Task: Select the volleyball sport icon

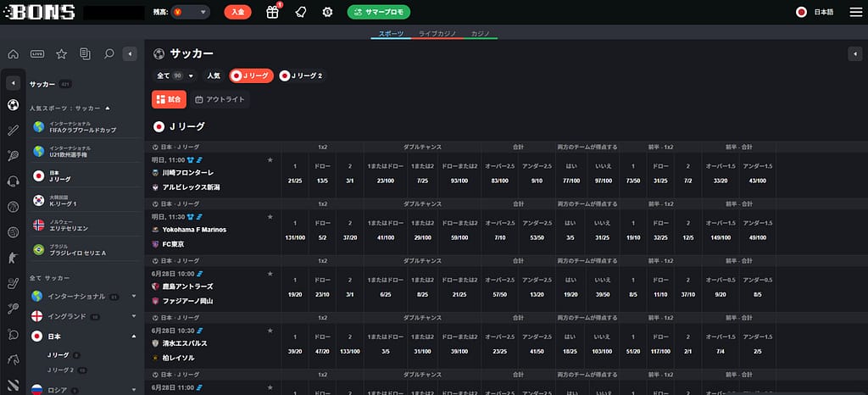Action: pos(14,232)
